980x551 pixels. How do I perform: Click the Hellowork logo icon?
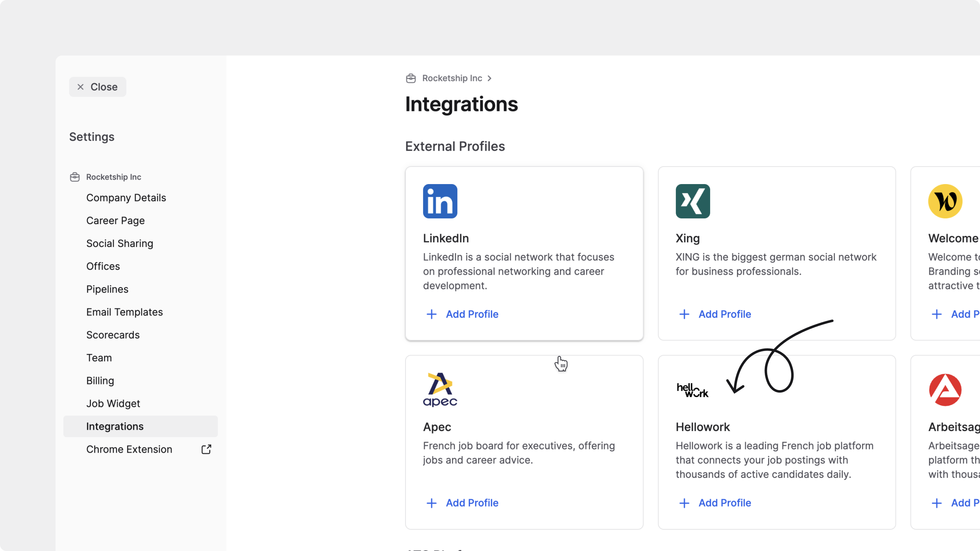[x=693, y=390]
